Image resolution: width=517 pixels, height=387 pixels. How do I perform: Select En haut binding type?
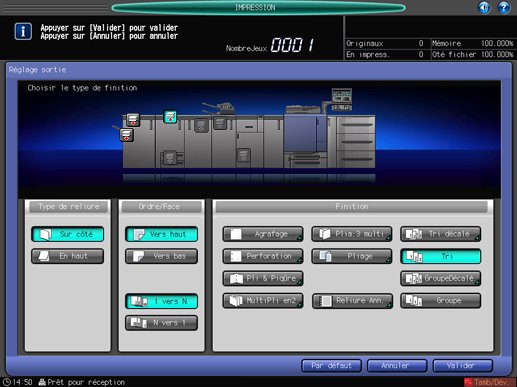click(68, 256)
